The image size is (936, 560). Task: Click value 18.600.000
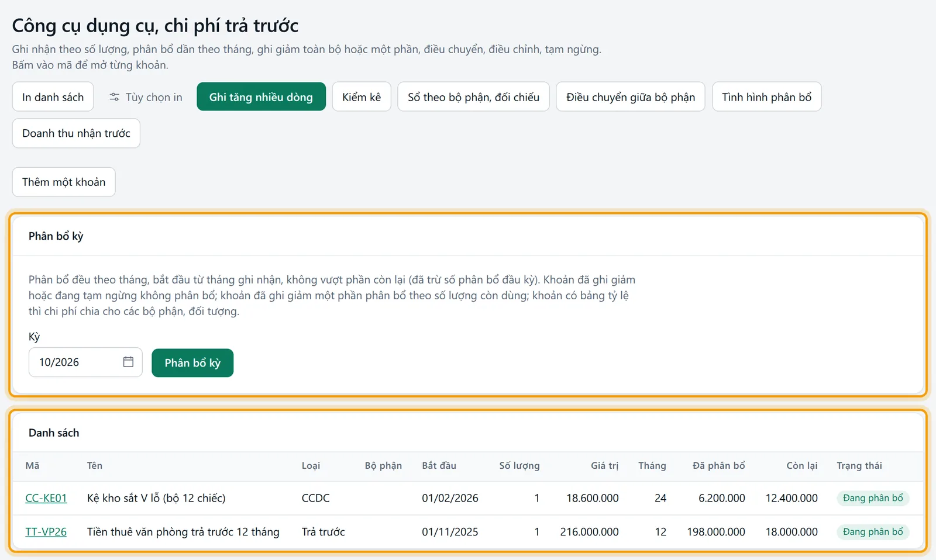[x=593, y=498]
